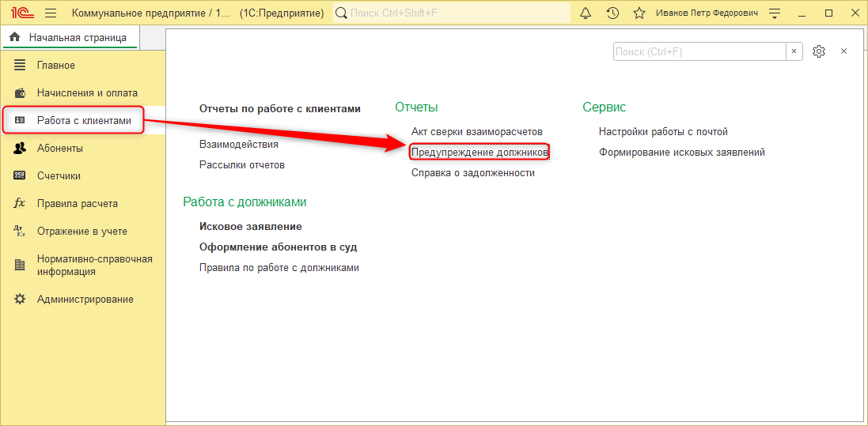
Task: Open Акт сверки взаиморасчетов report
Action: (476, 131)
